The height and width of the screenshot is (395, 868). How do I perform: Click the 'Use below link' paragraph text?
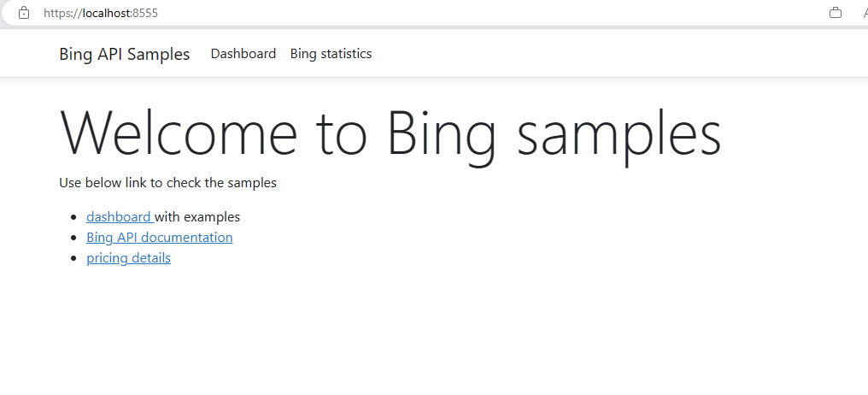coord(167,183)
